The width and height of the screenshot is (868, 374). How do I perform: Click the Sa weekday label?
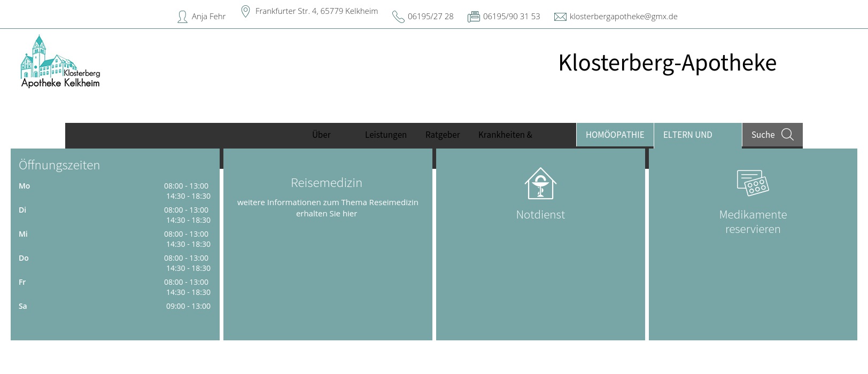(x=22, y=306)
